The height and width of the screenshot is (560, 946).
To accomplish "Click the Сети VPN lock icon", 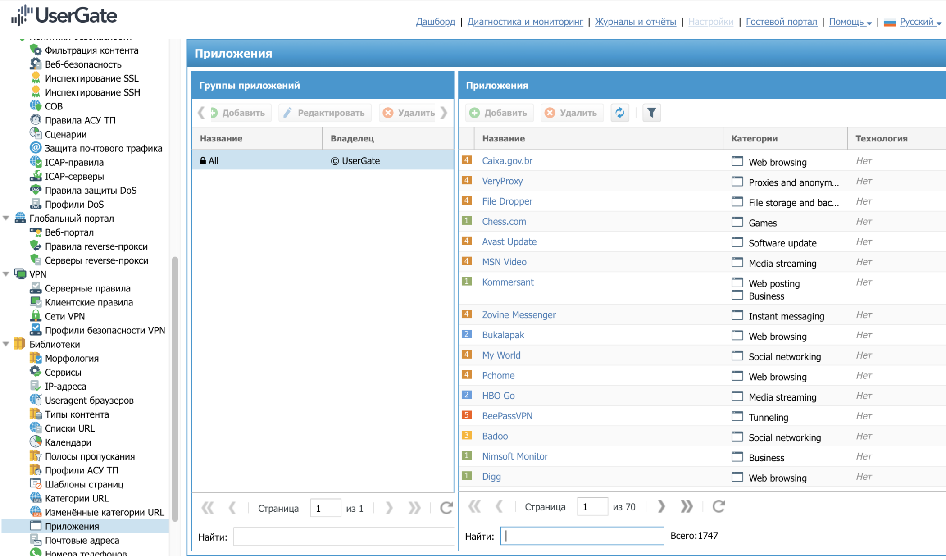I will point(36,316).
